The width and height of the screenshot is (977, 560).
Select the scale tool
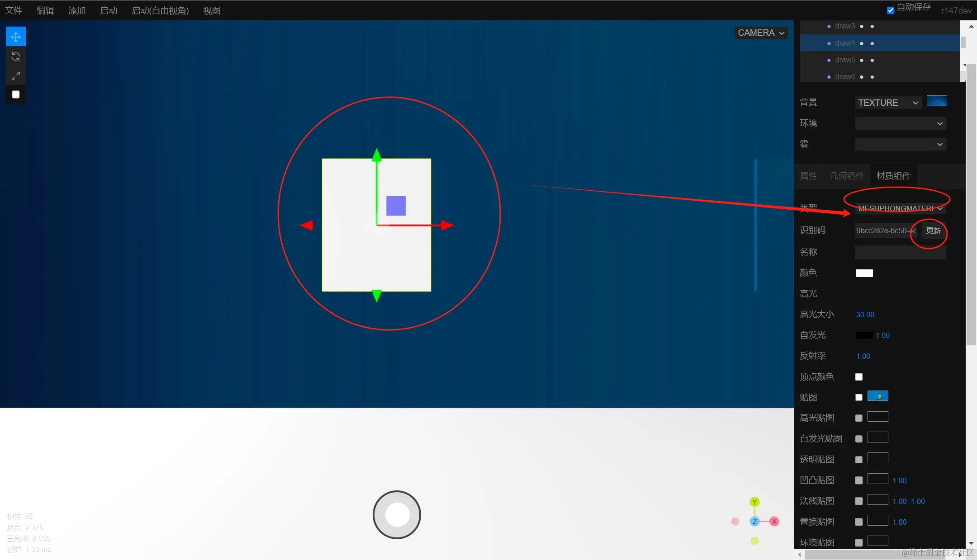16,76
